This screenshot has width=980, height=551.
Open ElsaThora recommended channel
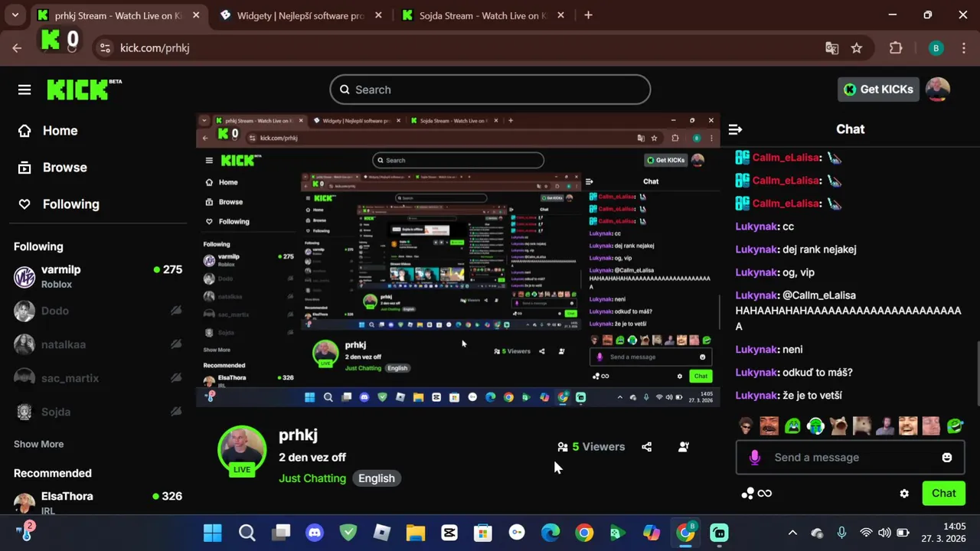pos(98,502)
